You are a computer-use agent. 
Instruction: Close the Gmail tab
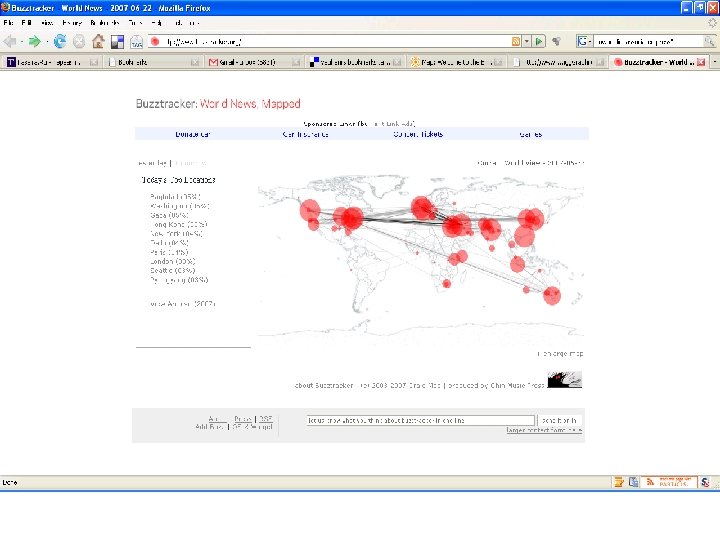pyautogui.click(x=296, y=62)
